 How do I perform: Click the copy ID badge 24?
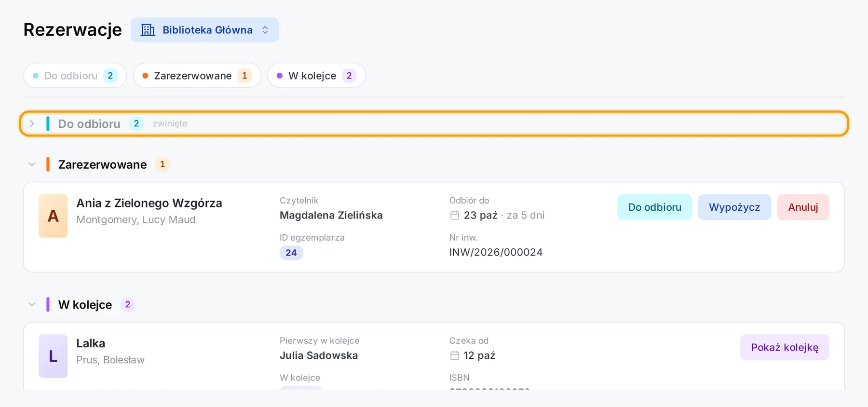click(x=291, y=253)
